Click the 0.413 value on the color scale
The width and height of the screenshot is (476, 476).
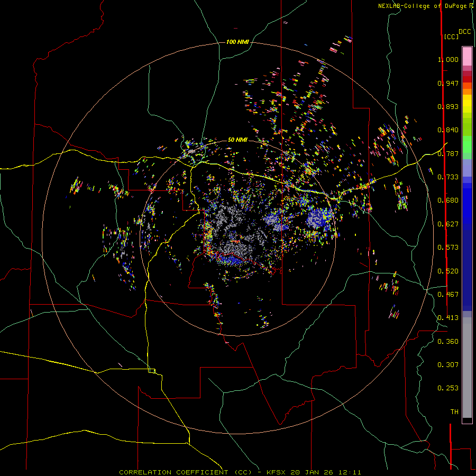pyautogui.click(x=448, y=318)
